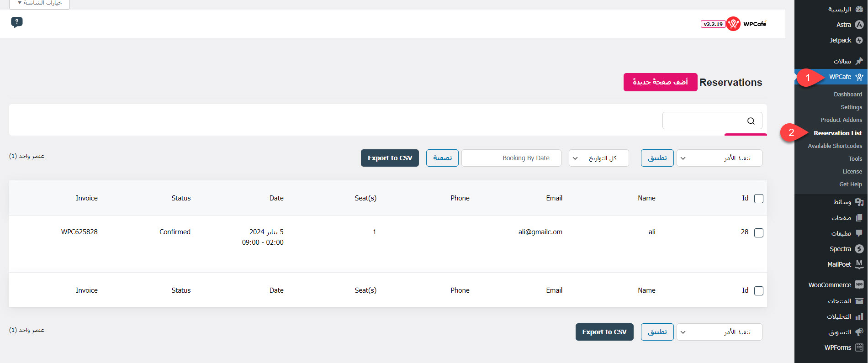Image resolution: width=868 pixels, height=363 pixels.
Task: Click the search magnifier icon
Action: pyautogui.click(x=751, y=121)
